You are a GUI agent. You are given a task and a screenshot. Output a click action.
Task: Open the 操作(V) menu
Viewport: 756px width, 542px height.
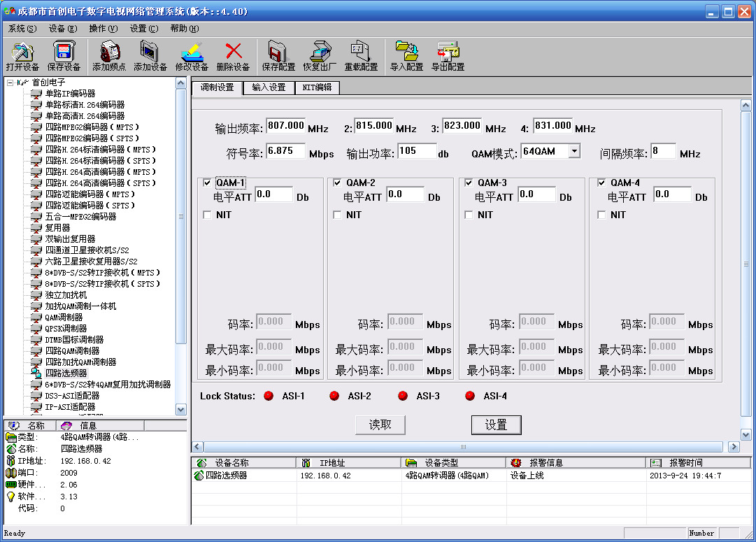104,29
